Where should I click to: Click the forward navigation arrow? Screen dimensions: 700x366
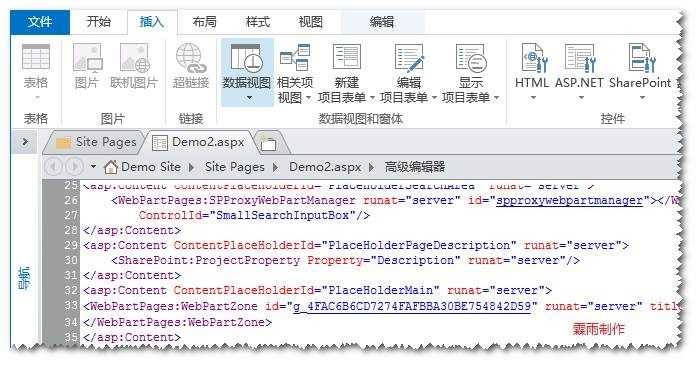[x=74, y=167]
